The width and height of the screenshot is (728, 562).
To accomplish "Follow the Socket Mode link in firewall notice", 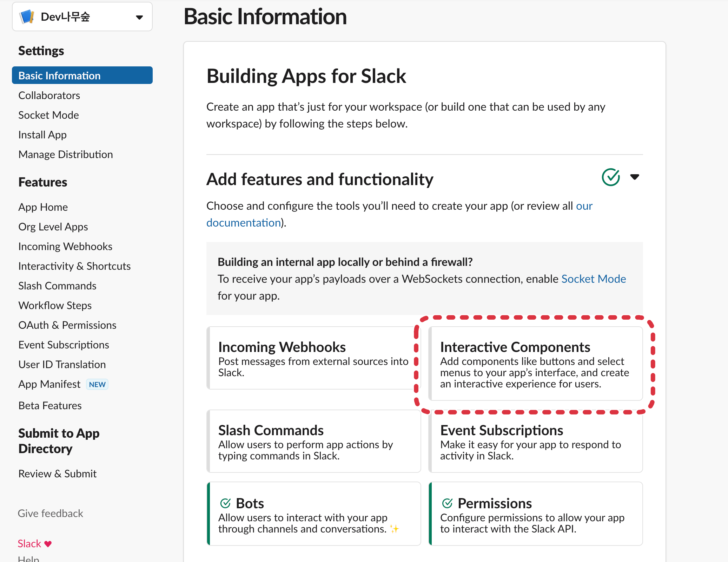I will [x=594, y=279].
